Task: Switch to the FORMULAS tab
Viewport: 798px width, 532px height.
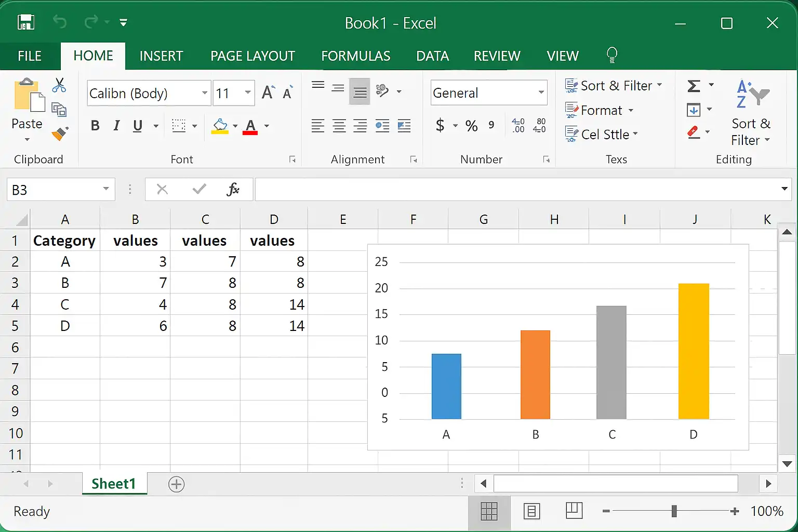Action: 355,56
